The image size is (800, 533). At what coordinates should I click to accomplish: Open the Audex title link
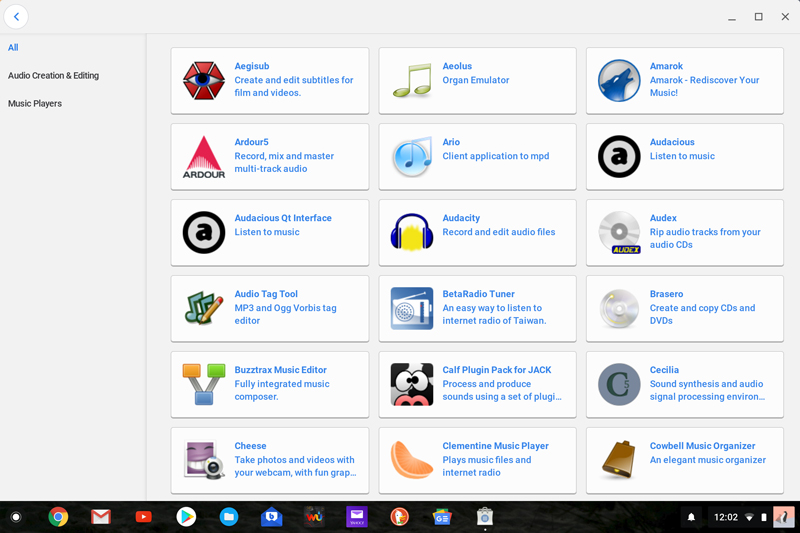click(663, 218)
